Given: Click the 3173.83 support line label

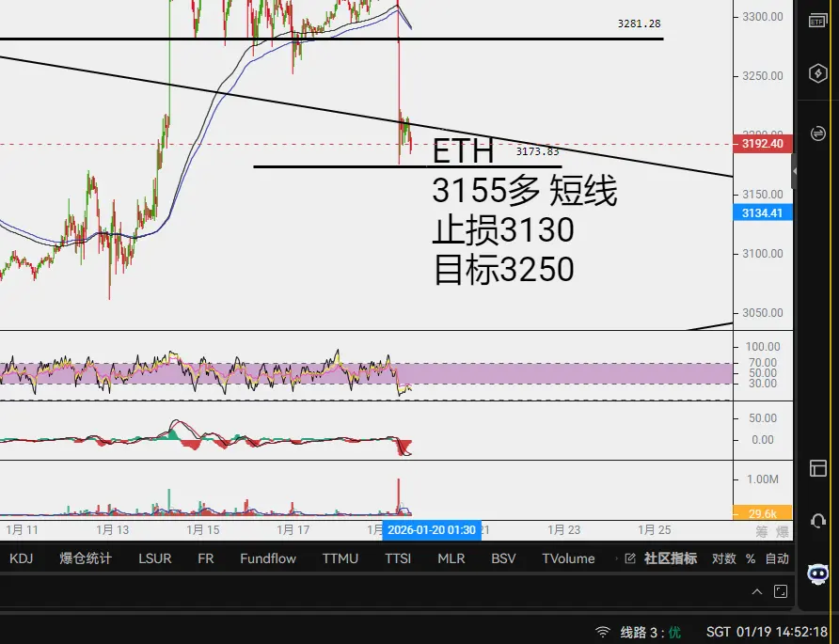Looking at the screenshot, I should 537,151.
